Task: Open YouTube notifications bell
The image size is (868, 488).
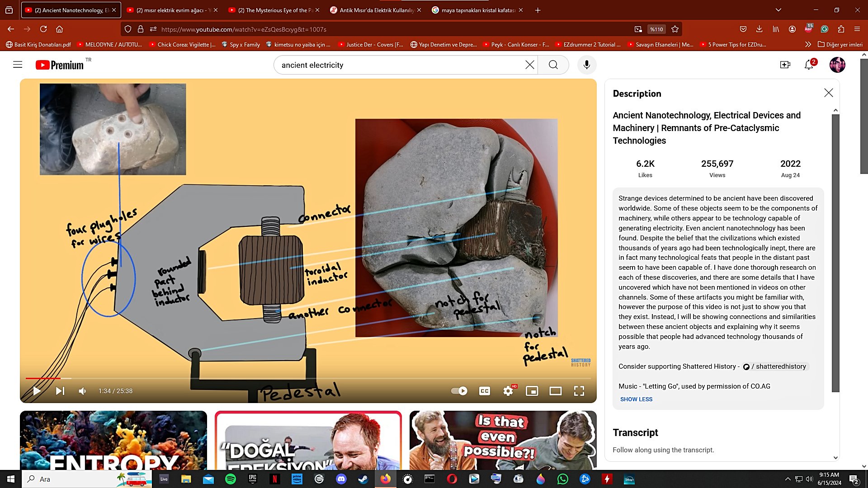Action: coord(809,65)
